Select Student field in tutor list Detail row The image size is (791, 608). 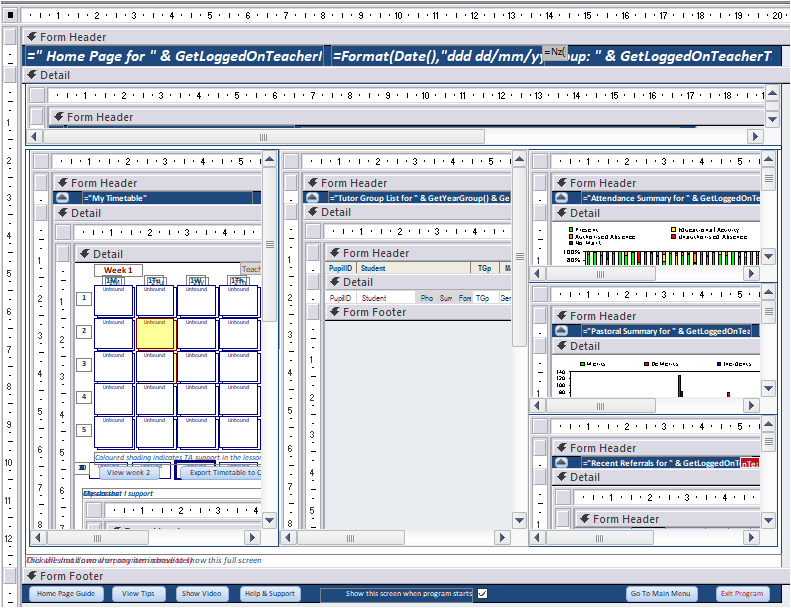[x=386, y=298]
